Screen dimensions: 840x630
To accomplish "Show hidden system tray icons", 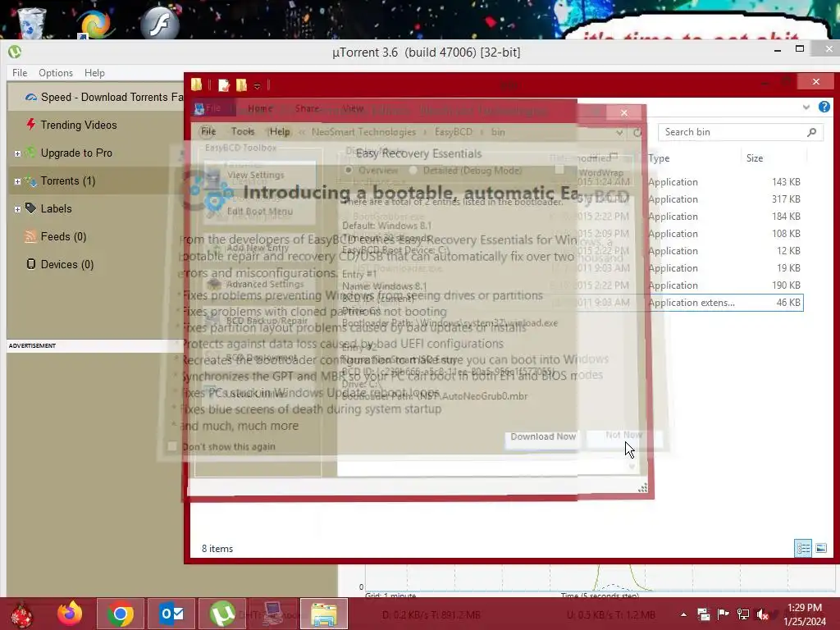I will 683,614.
